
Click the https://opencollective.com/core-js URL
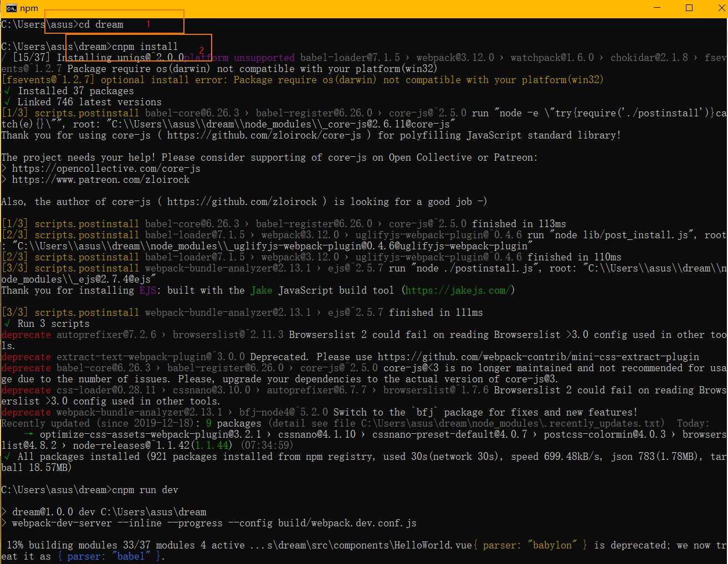click(106, 168)
